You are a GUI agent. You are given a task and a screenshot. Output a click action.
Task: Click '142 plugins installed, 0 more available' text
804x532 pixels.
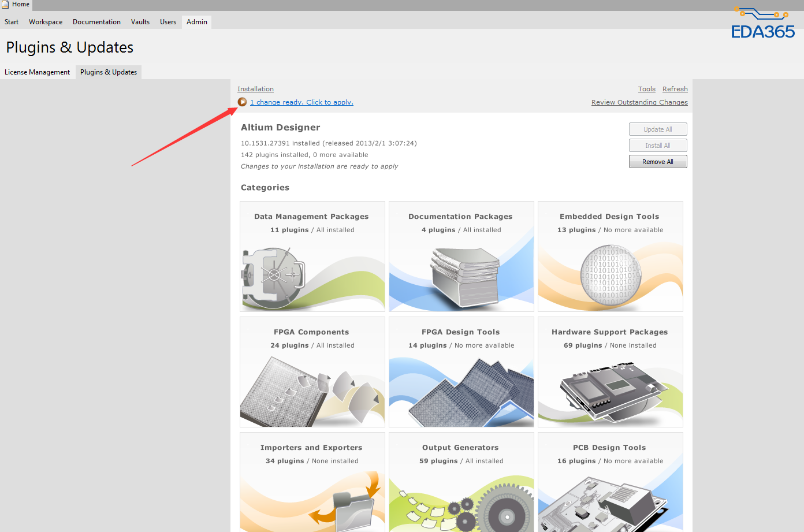(304, 155)
